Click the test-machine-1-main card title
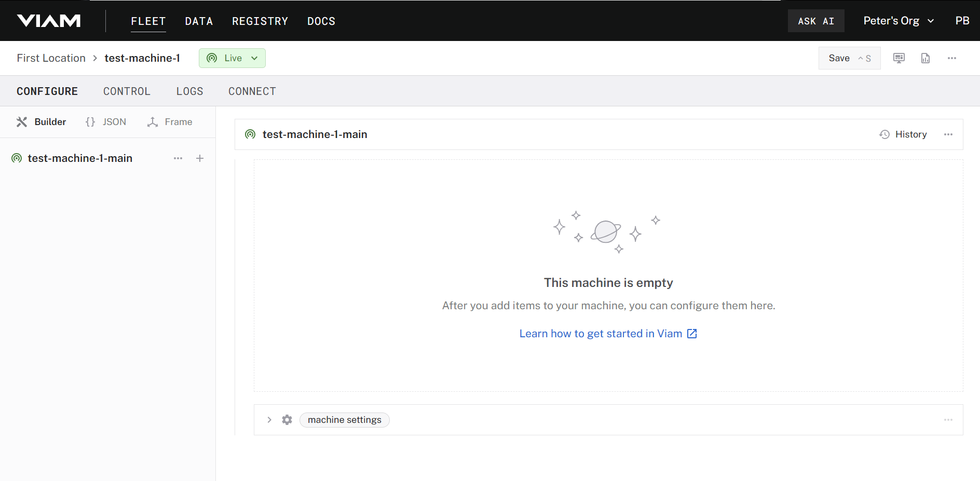The image size is (980, 481). [x=315, y=134]
